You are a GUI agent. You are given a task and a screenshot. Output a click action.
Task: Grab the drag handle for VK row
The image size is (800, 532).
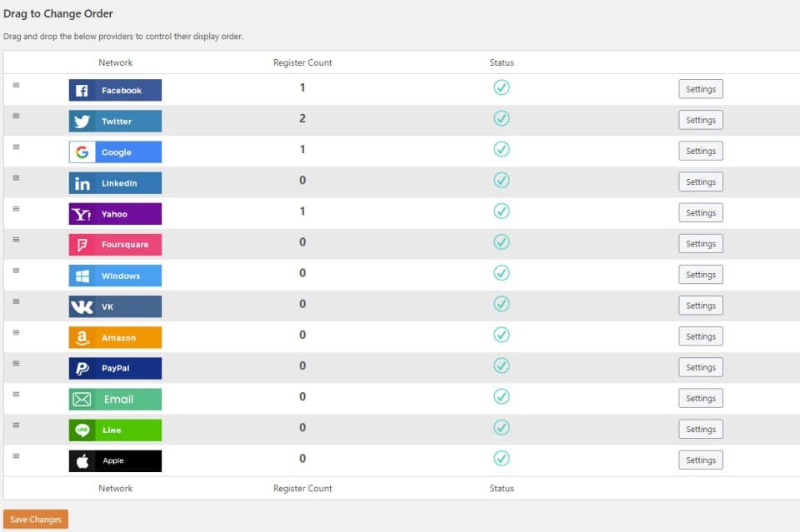17,301
